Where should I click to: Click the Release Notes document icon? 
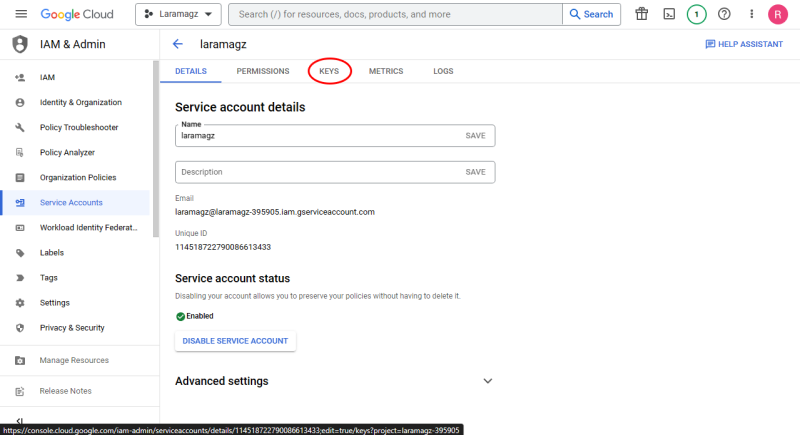point(20,391)
